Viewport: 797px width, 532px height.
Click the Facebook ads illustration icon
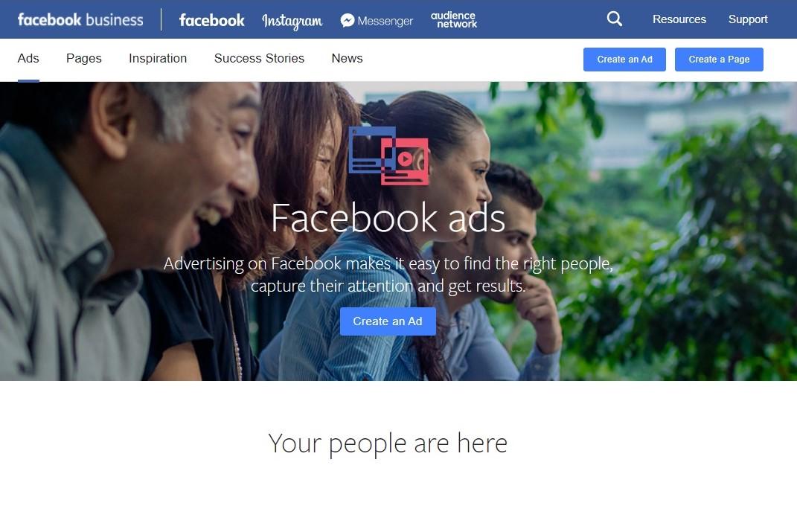389,156
